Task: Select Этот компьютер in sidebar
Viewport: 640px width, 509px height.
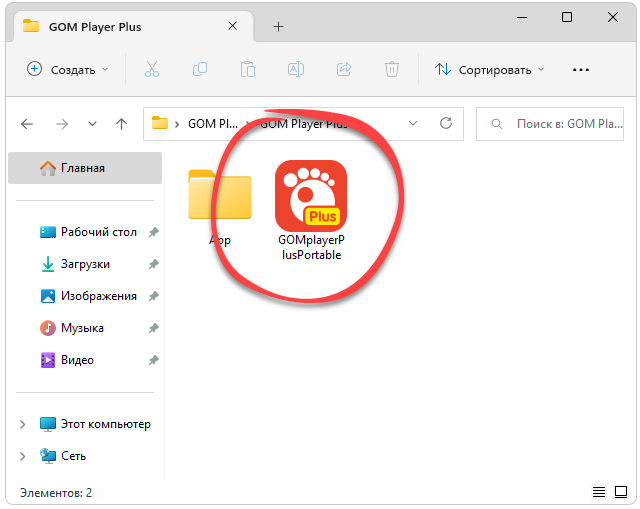Action: (106, 424)
